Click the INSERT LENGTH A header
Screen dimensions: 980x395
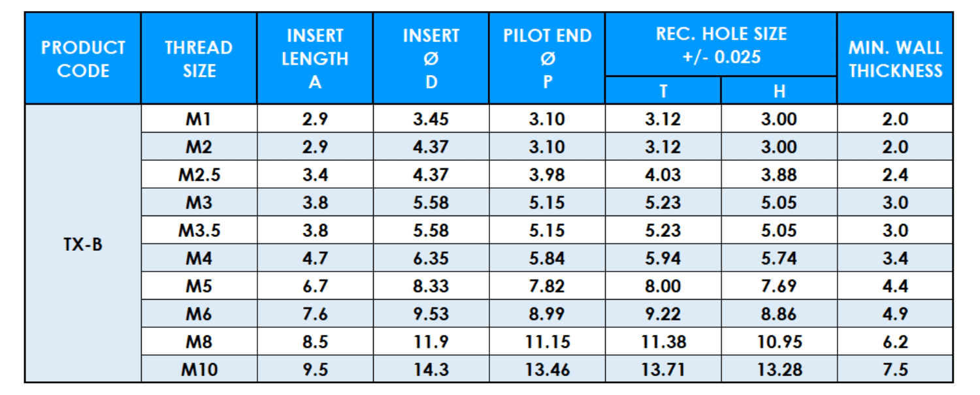click(x=315, y=59)
